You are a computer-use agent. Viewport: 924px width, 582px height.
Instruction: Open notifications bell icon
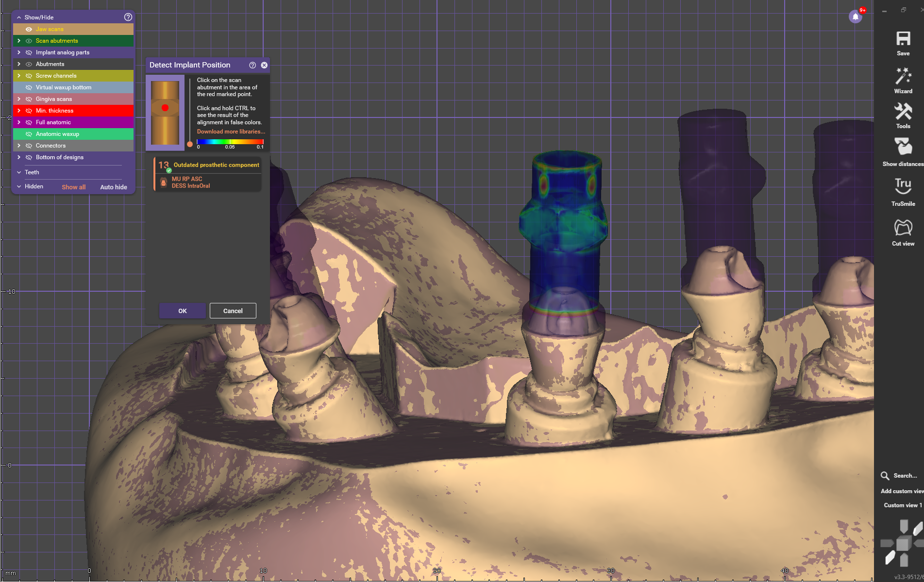point(856,17)
